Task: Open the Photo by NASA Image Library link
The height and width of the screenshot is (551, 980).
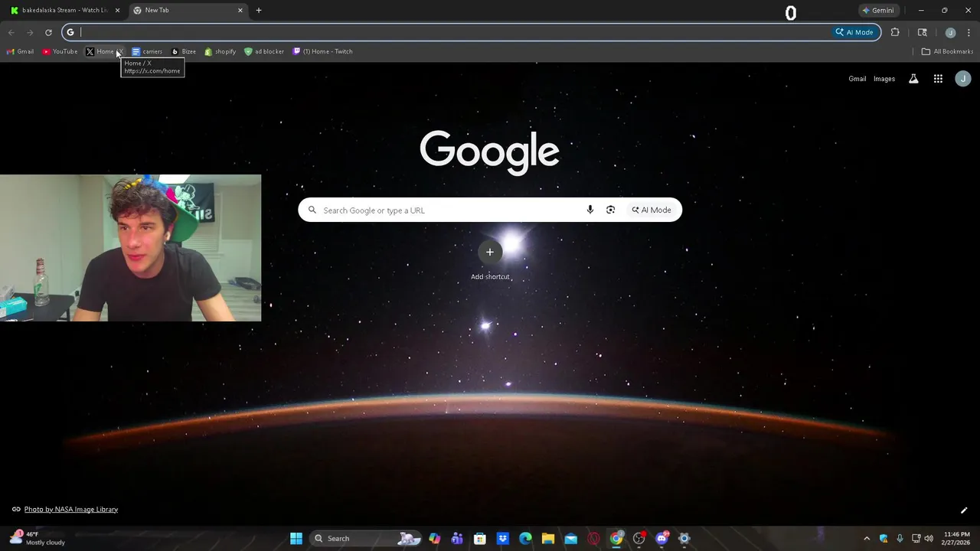Action: [x=71, y=509]
